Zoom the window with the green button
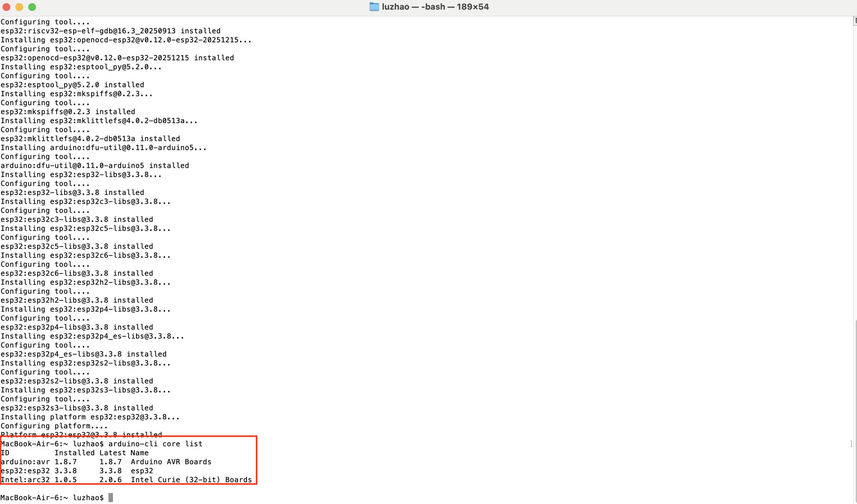This screenshot has height=504, width=857. (32, 7)
